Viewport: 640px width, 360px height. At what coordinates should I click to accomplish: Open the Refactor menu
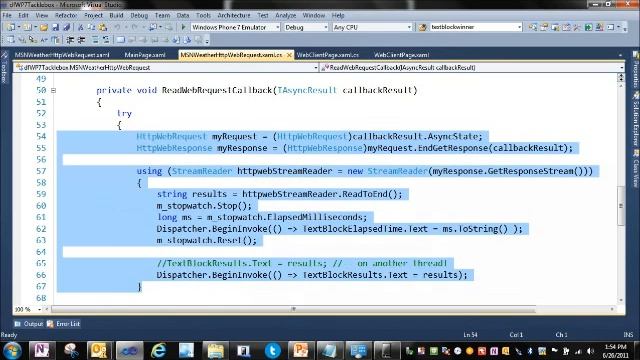coord(66,16)
